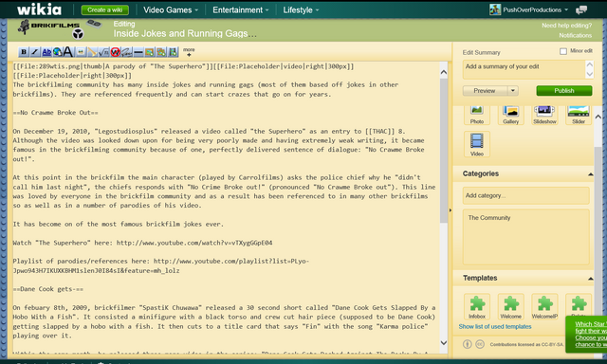Place cursor on '==No Crawme Broke Out==' heading
Viewport: 607px width, 364px height.
(x=55, y=113)
